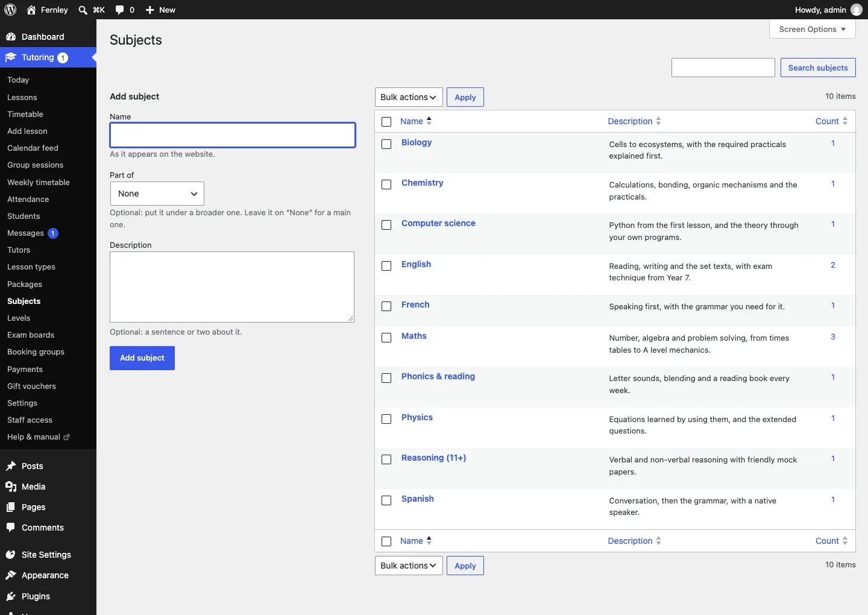Click the Tutoring graduation cap icon
Screen dimensions: 868x615
point(11,57)
